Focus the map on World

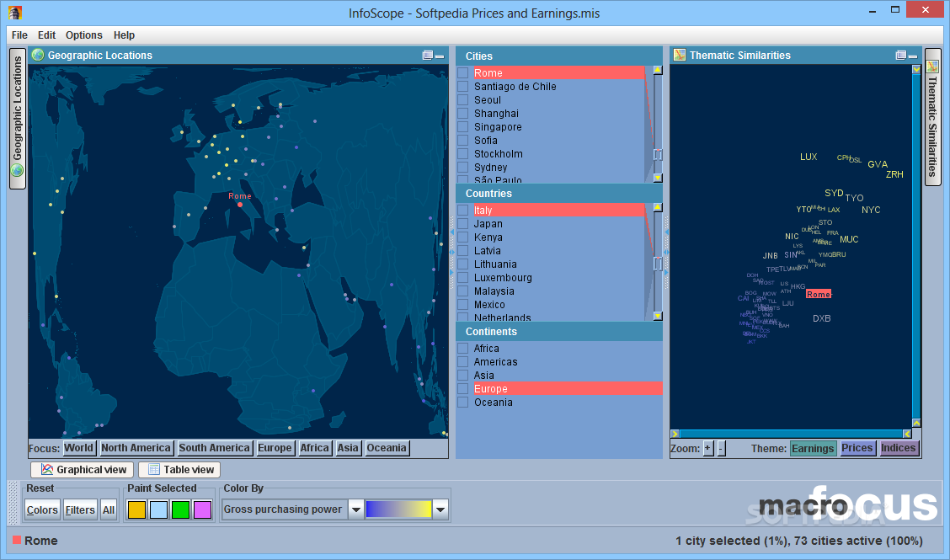[x=79, y=448]
